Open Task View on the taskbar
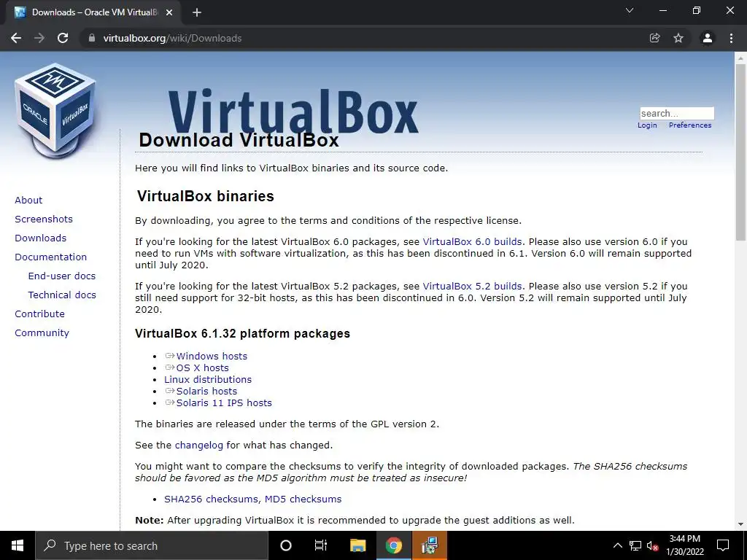This screenshot has width=747, height=560. [321, 545]
